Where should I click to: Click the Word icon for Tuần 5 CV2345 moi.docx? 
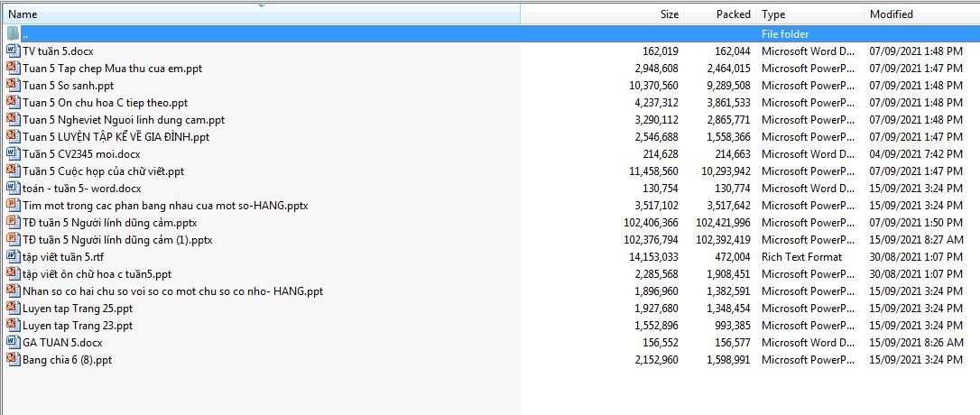(13, 154)
